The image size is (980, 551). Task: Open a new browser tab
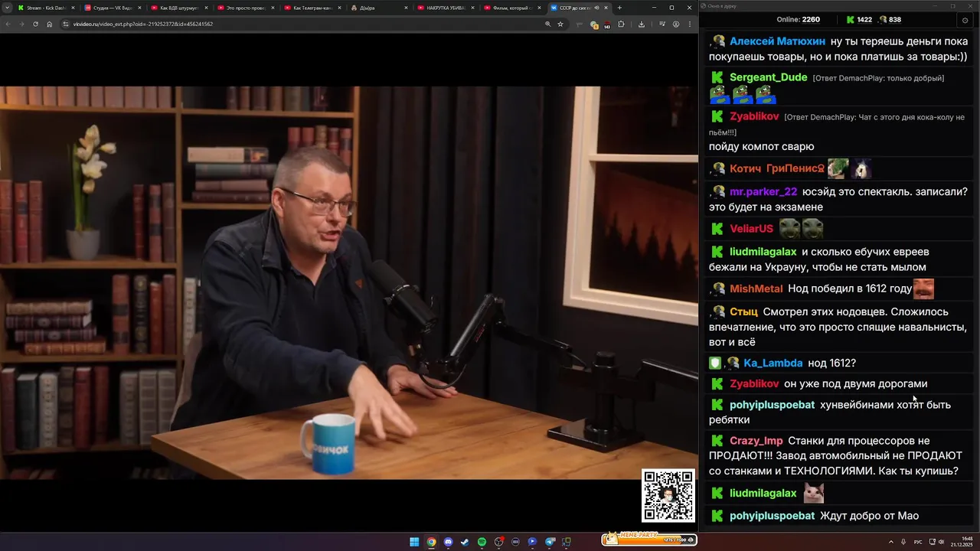[x=619, y=8]
